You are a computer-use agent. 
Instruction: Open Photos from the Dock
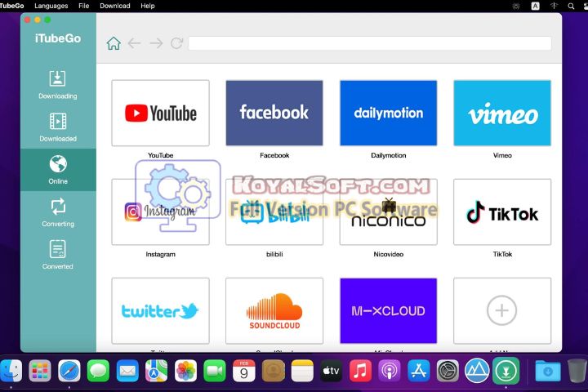185,371
